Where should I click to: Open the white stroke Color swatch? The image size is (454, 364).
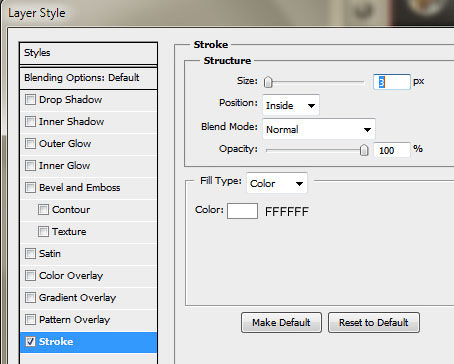242,211
